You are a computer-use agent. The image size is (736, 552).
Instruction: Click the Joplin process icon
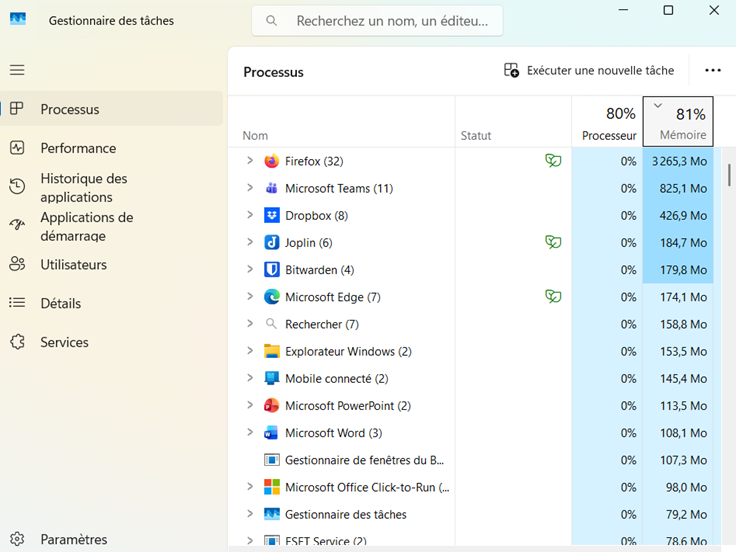click(x=271, y=243)
